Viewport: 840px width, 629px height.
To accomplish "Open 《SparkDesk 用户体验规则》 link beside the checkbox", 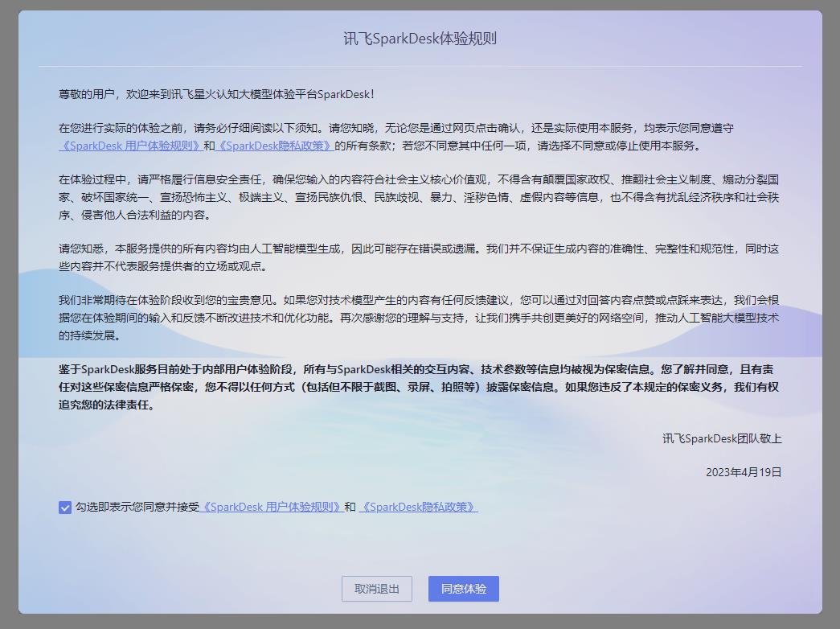I will pos(271,508).
